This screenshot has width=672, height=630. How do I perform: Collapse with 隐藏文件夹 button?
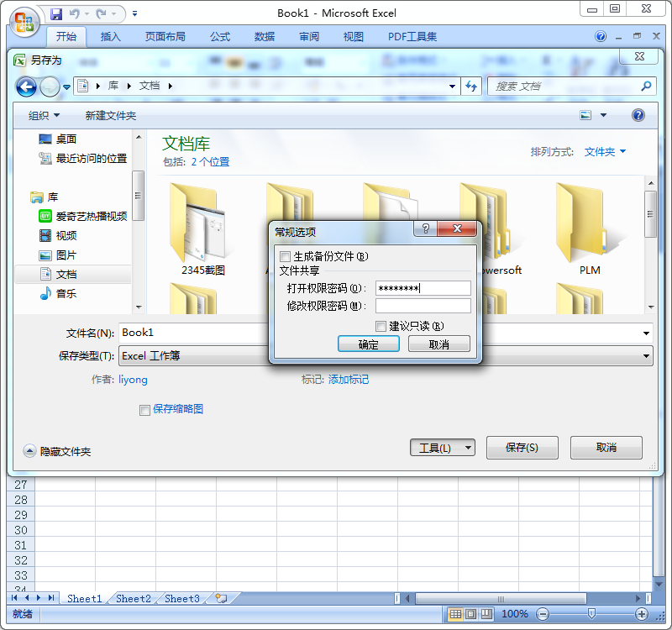[x=57, y=451]
